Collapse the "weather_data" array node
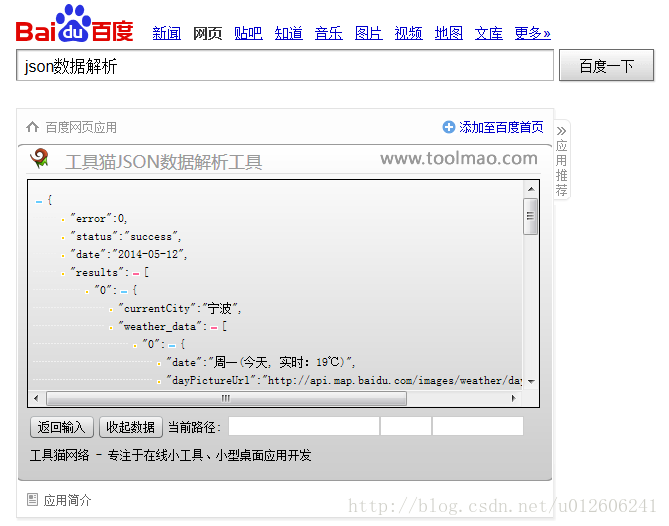The image size is (669, 526). pyautogui.click(x=214, y=328)
